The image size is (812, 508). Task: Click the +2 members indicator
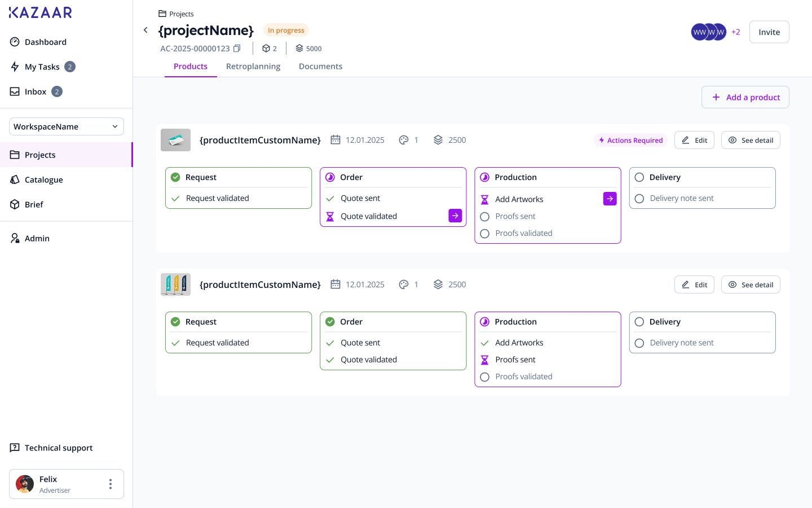pyautogui.click(x=735, y=32)
